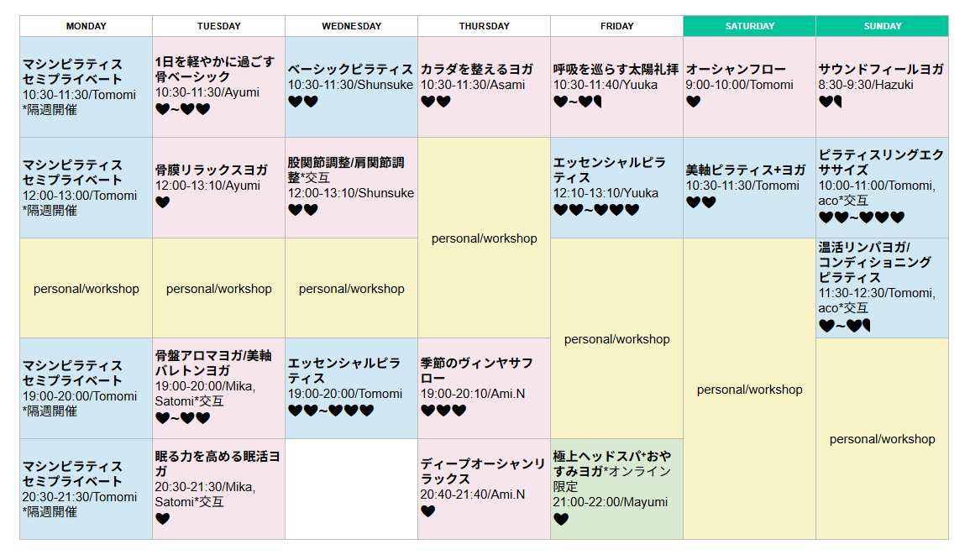970x560 pixels.
Task: Open the ピラティスリングエクササイズ class on Sunday
Action: click(881, 162)
